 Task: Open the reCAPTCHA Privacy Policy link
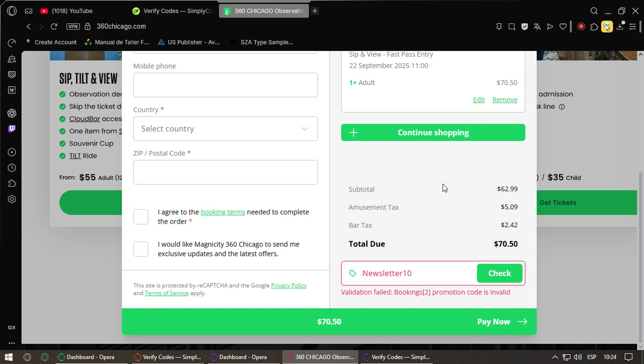point(289,286)
